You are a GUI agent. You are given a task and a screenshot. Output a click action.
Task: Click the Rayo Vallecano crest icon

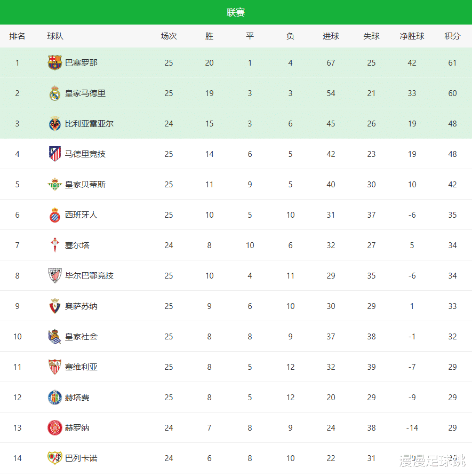pos(55,458)
